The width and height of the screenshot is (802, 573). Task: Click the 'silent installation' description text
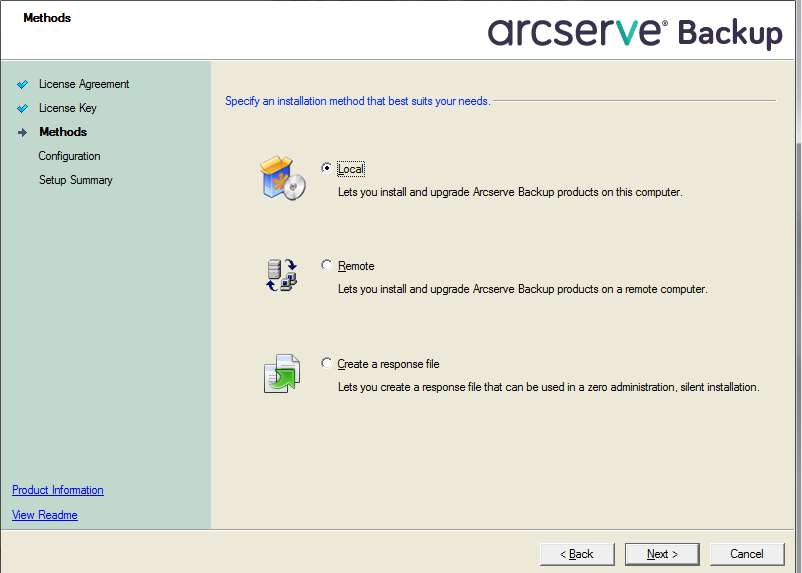pos(720,387)
